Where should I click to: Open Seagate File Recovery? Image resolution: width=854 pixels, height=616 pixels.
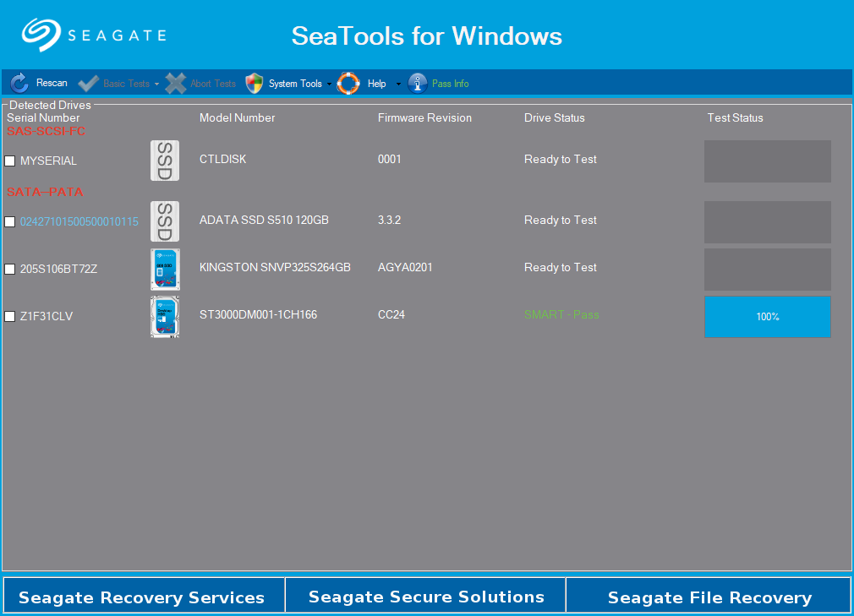pyautogui.click(x=708, y=597)
